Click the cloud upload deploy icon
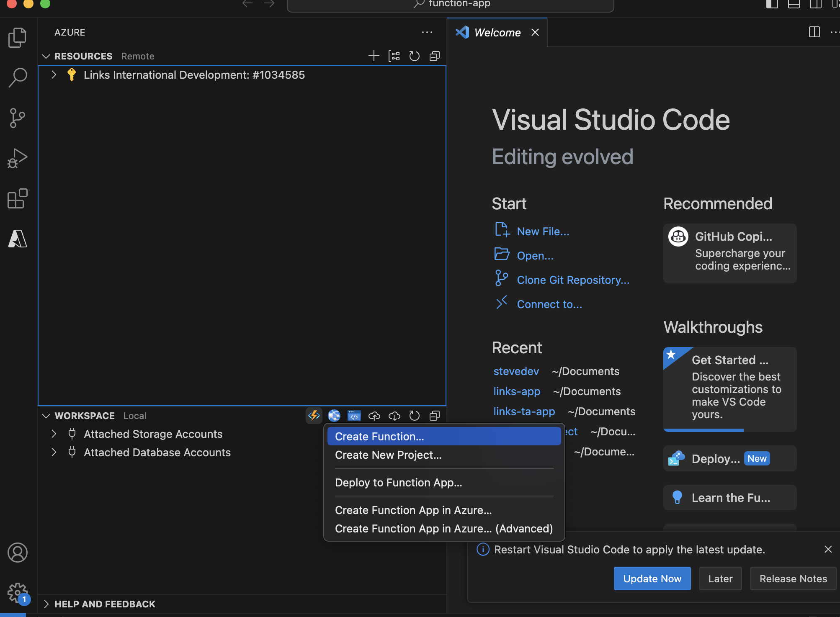The width and height of the screenshot is (840, 617). click(374, 416)
